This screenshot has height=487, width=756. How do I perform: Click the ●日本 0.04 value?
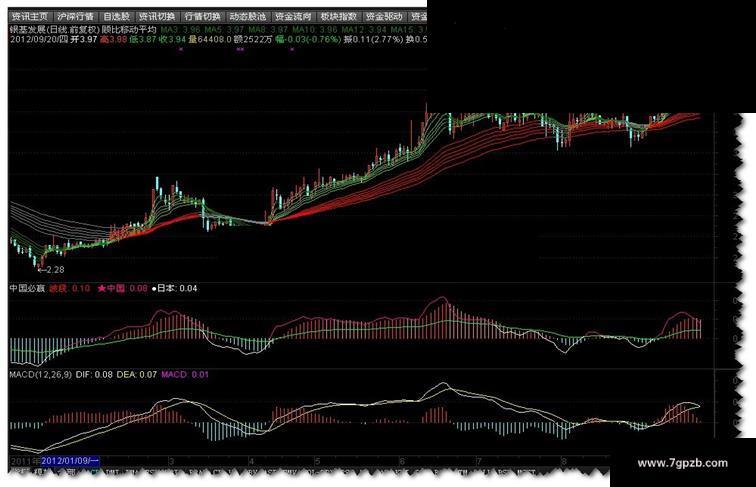click(175, 288)
